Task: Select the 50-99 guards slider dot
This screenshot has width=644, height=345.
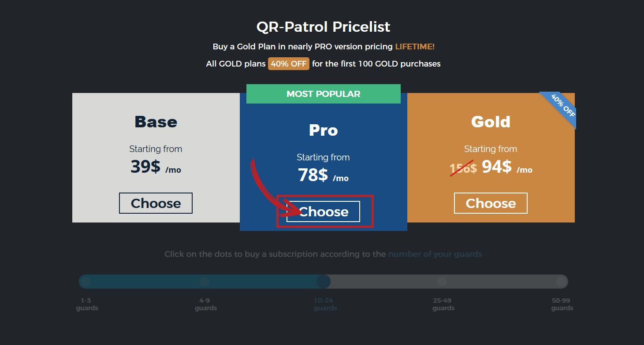Action: 561,281
